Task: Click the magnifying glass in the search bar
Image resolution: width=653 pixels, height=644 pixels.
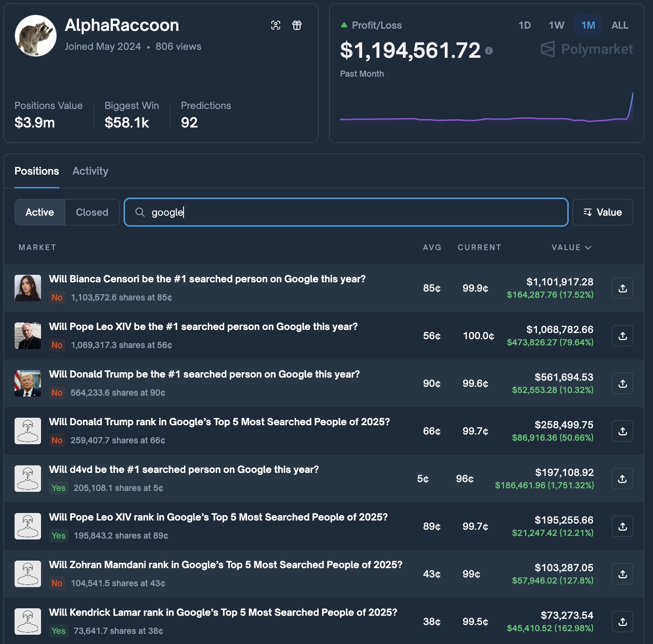Action: point(140,212)
